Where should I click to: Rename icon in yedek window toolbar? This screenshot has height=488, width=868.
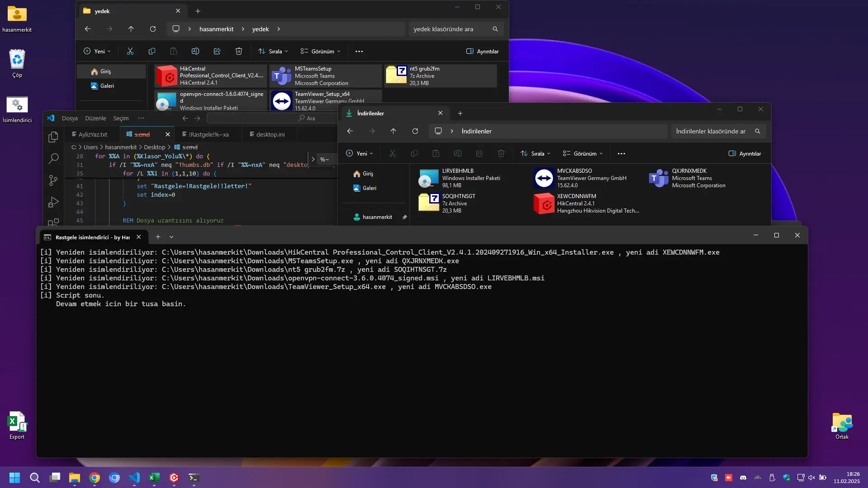click(195, 52)
